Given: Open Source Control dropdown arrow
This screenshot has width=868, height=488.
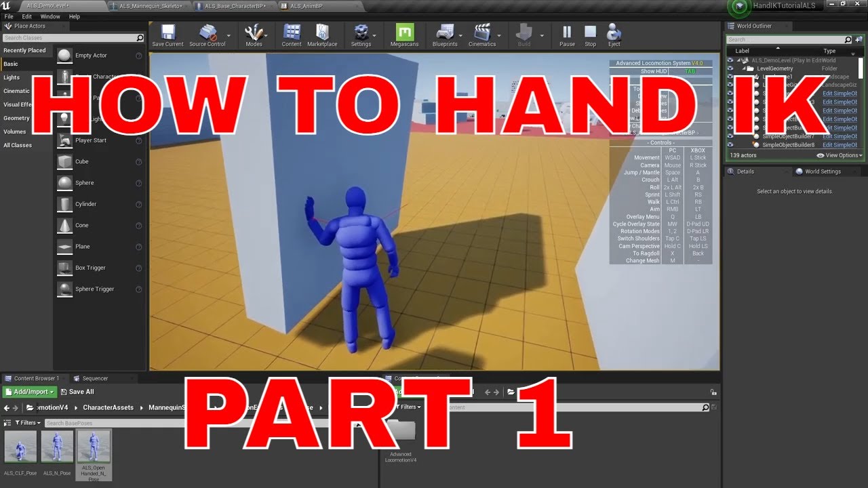Looking at the screenshot, I should coord(229,35).
